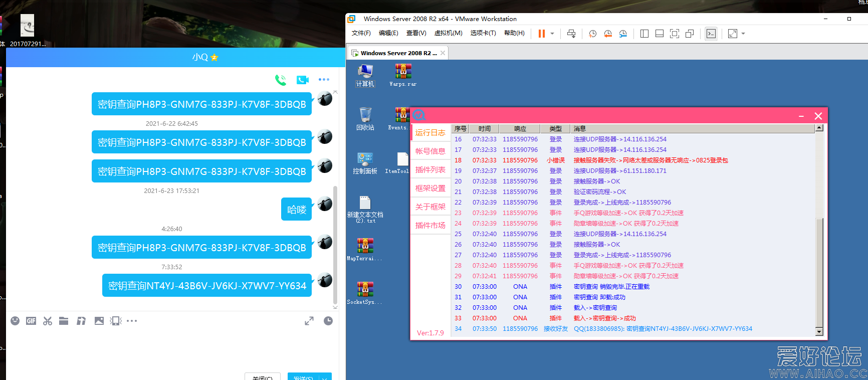Screen dimensions: 868x380
Task: Click the 时间 column header
Action: click(485, 129)
